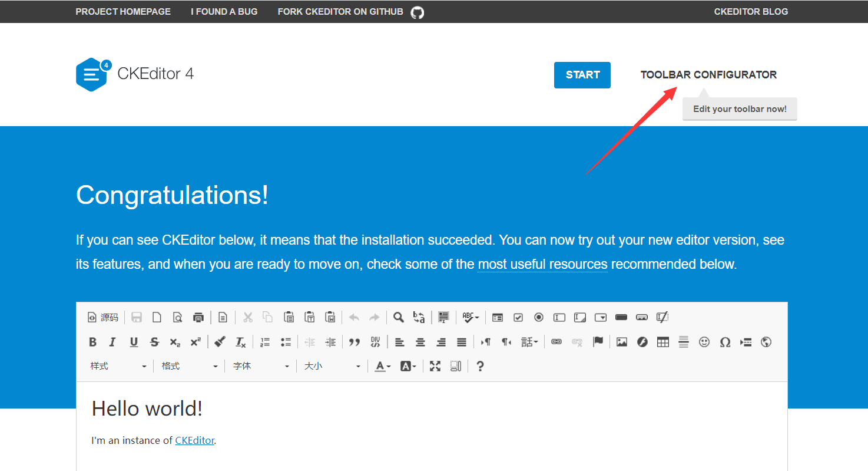Click the Paste from Word icon
The image size is (868, 471).
(x=330, y=317)
